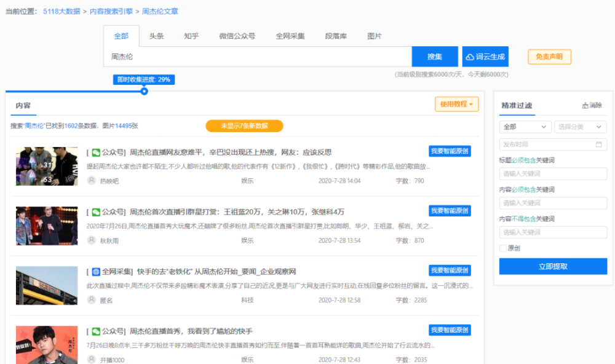This screenshot has width=615, height=364.
Task: Open the 内容搜索引擎 breadcrumb link
Action: tap(111, 11)
